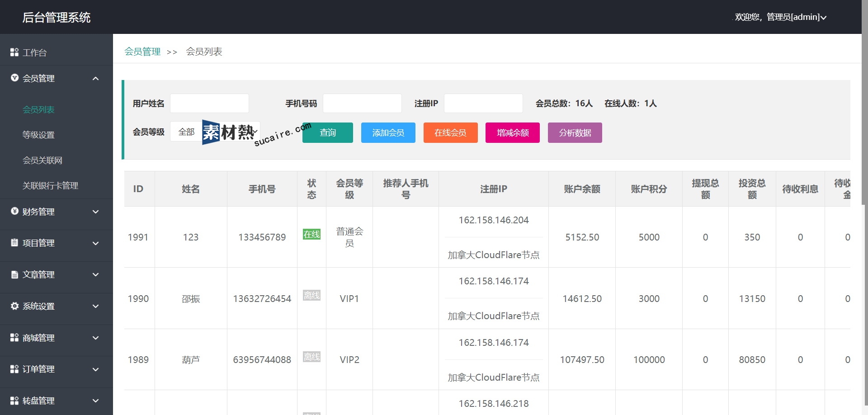This screenshot has height=415, width=868.
Task: Click the 用户姓名 input field
Action: (209, 103)
